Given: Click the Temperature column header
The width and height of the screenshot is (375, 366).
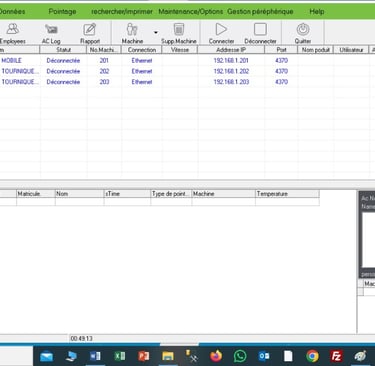Looking at the screenshot, I should click(287, 194).
